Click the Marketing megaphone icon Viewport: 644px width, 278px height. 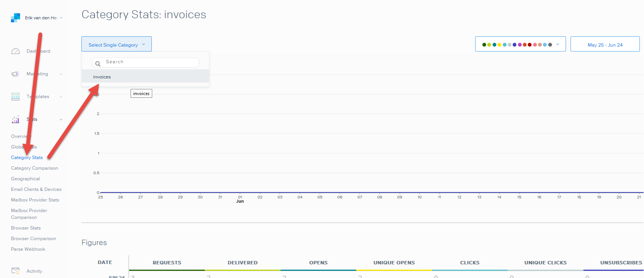[15, 74]
